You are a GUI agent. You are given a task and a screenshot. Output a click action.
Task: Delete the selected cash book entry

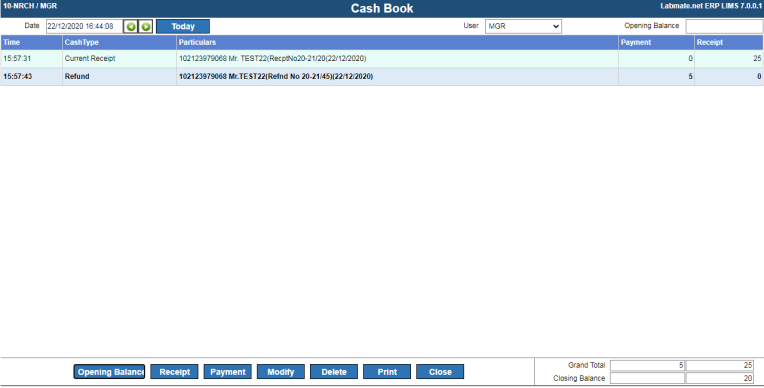coord(334,372)
